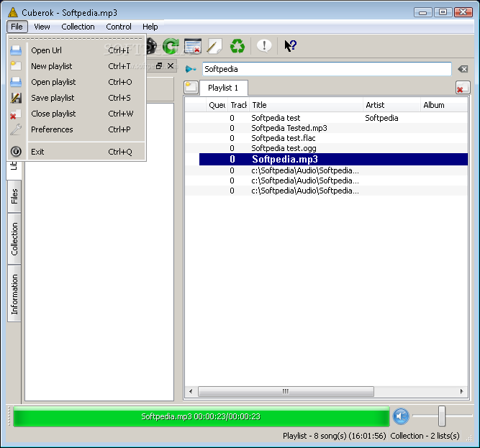
Task: Select the 'Softpedia Tested.mp3' row
Action: pos(326,128)
